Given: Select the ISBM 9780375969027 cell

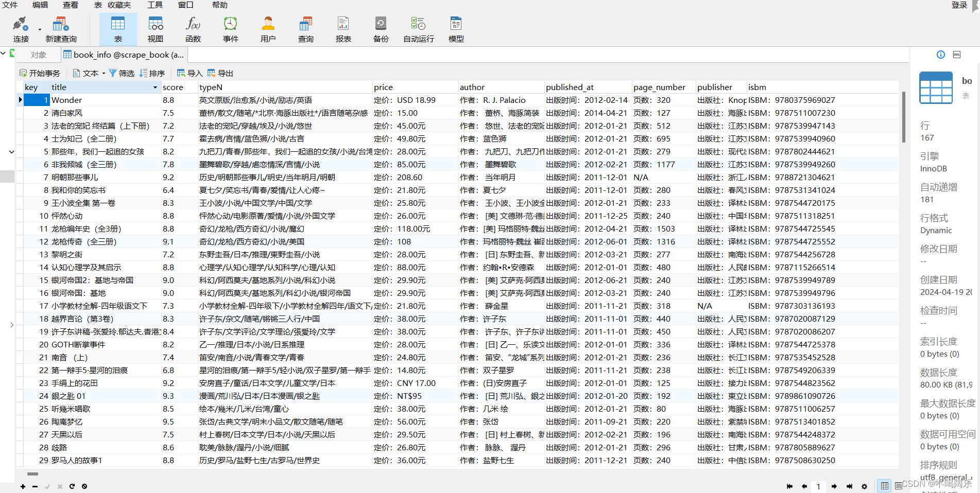Looking at the screenshot, I should 822,100.
